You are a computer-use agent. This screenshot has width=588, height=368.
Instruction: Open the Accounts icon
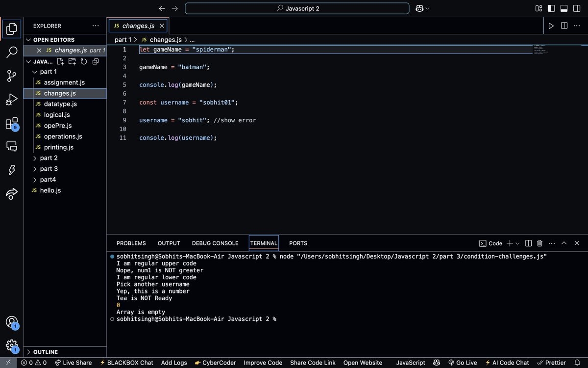click(12, 322)
